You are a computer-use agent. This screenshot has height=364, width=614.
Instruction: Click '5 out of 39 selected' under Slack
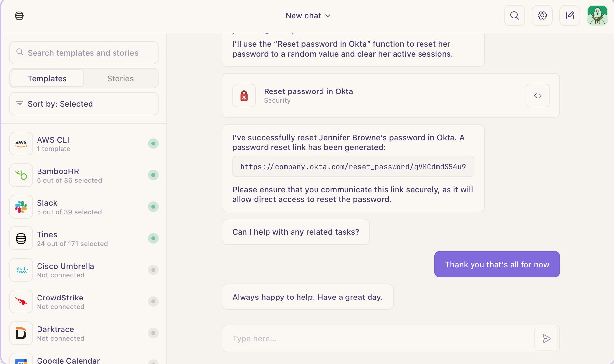pyautogui.click(x=69, y=212)
